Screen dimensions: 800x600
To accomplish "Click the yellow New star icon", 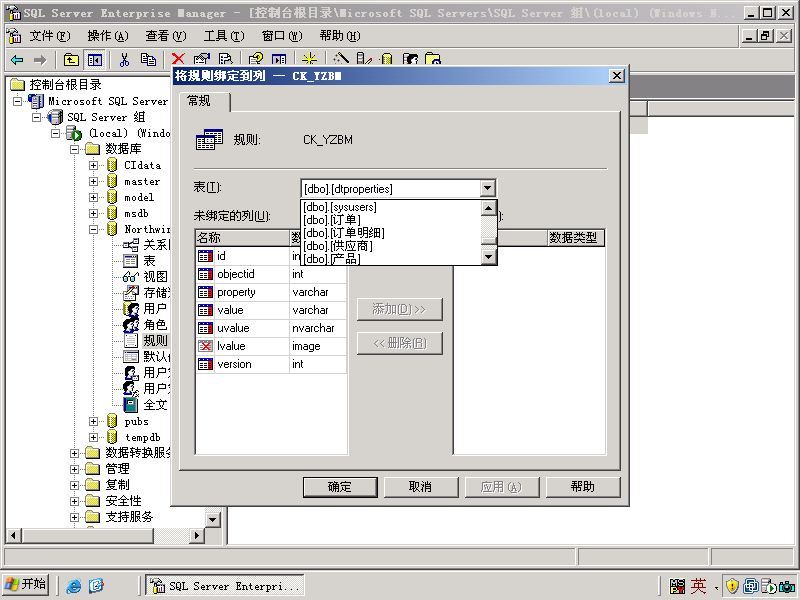I will click(x=309, y=59).
